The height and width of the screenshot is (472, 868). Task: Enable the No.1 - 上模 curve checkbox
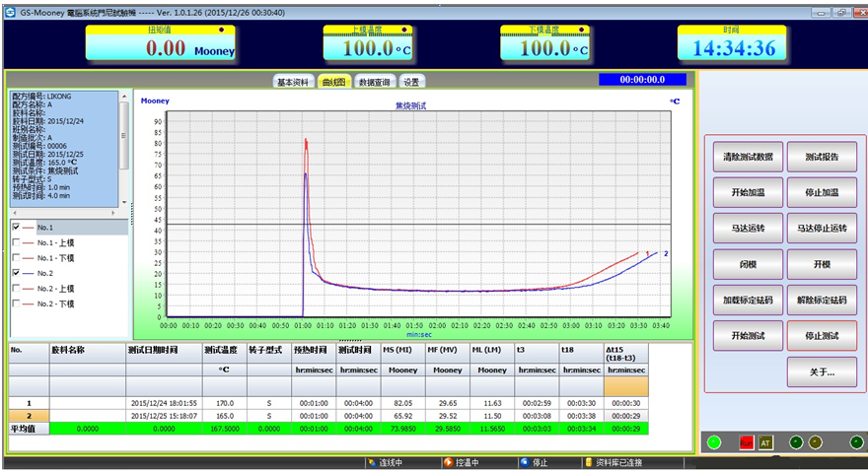click(x=16, y=242)
